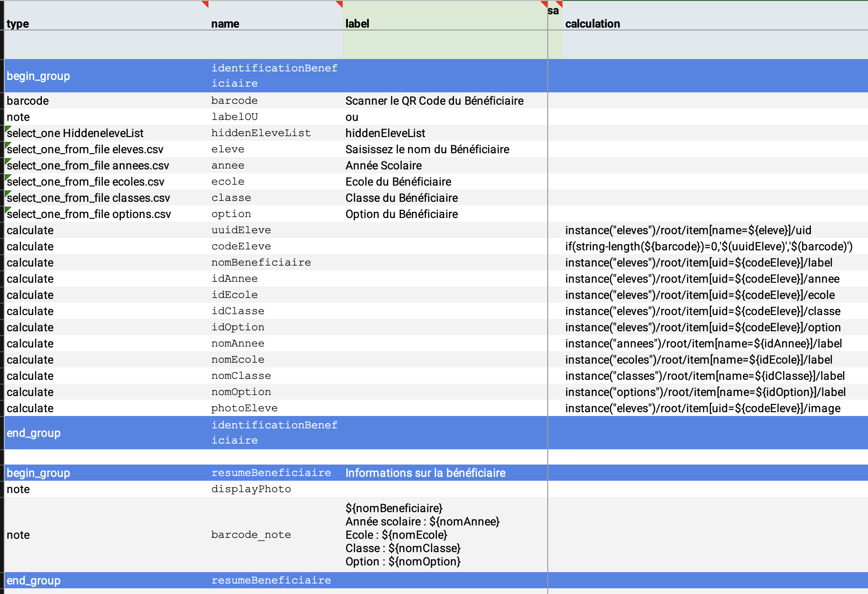Image resolution: width=868 pixels, height=594 pixels.
Task: Click the red comment marker on type header
Action: (x=205, y=4)
